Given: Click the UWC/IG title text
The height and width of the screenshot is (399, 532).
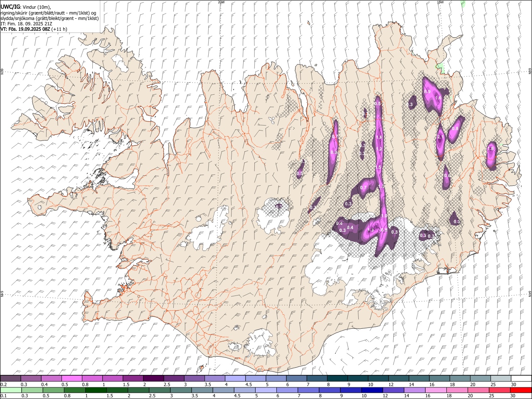Looking at the screenshot, I should pos(10,7).
